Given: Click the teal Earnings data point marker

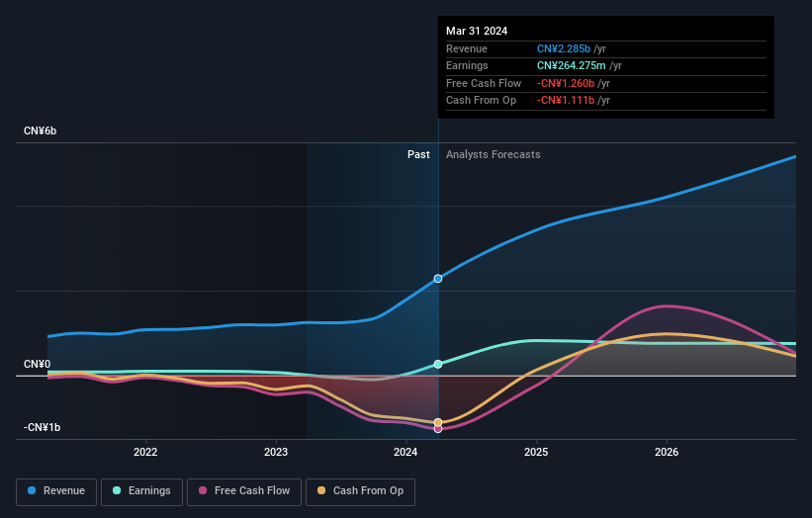Looking at the screenshot, I should pos(438,365).
